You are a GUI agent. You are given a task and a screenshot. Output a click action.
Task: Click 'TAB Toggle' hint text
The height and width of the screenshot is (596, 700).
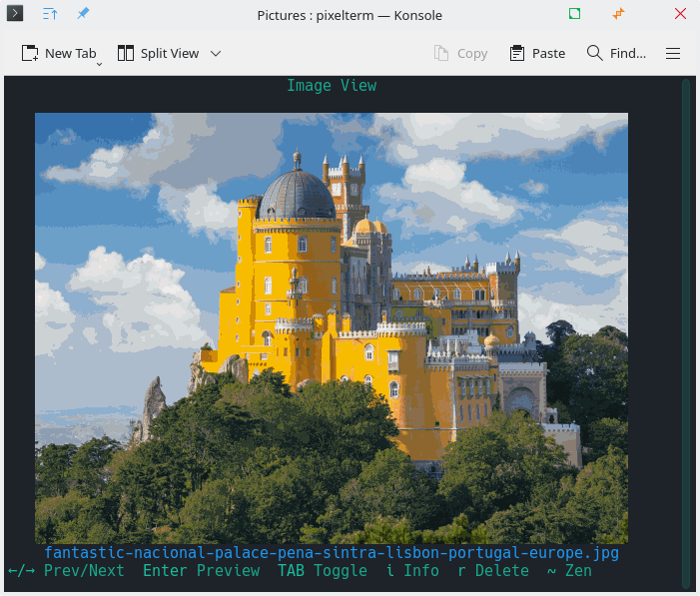coord(323,571)
